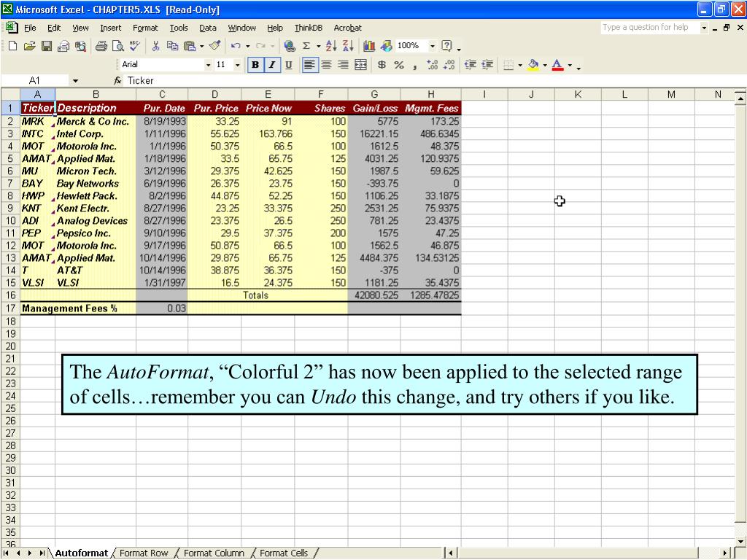Open the Paste options dropdown arrow
This screenshot has height=560, width=747.
pos(202,46)
